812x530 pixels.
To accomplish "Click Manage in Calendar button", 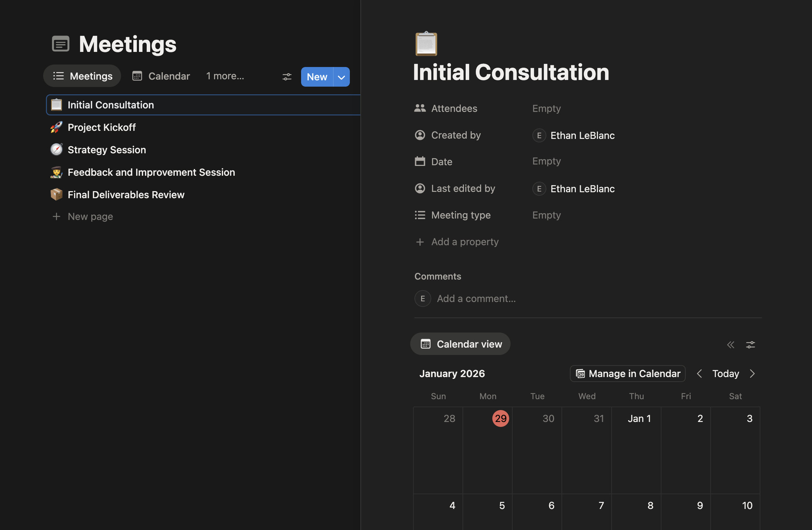I will (628, 374).
